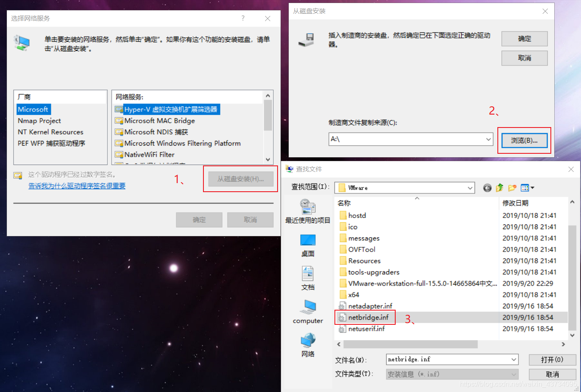The height and width of the screenshot is (392, 581).
Task: Click the up one level folder icon
Action: tap(499, 187)
